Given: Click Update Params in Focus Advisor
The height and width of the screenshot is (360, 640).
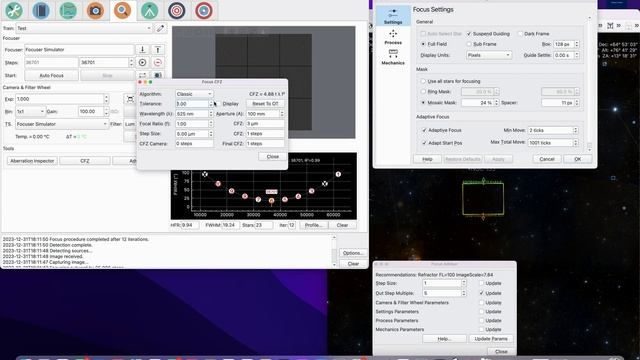Looking at the screenshot, I should [491, 339].
